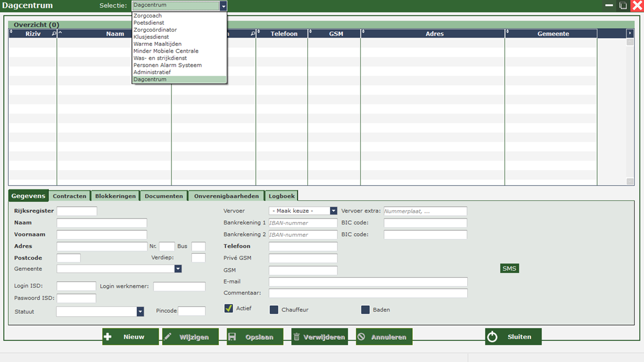Switch to the Contracten tab
This screenshot has width=644, height=362.
point(70,196)
